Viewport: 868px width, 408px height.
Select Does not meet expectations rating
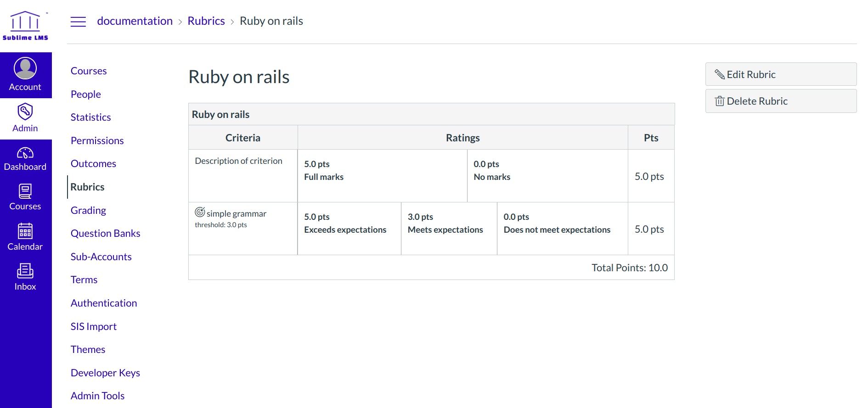point(563,229)
